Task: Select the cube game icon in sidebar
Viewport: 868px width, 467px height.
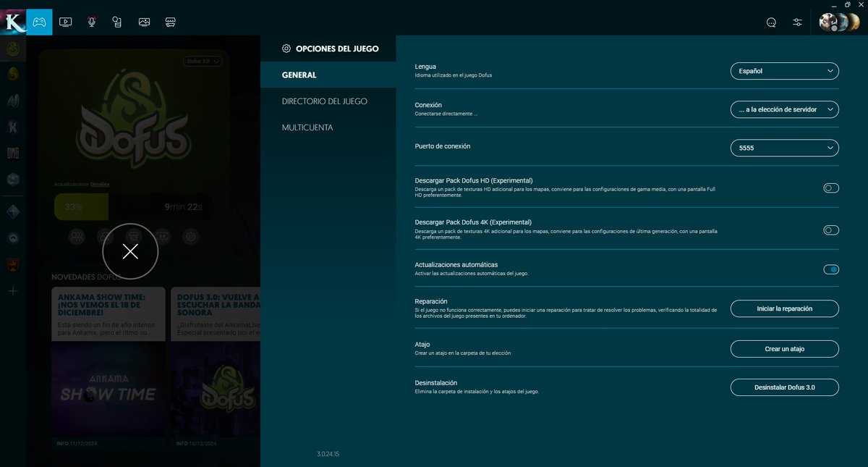Action: [x=13, y=179]
